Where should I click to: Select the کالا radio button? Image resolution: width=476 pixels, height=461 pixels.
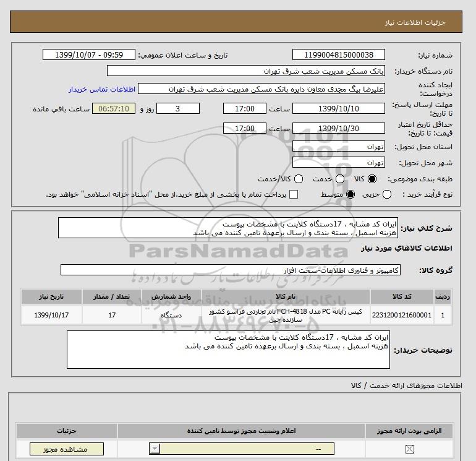372,179
